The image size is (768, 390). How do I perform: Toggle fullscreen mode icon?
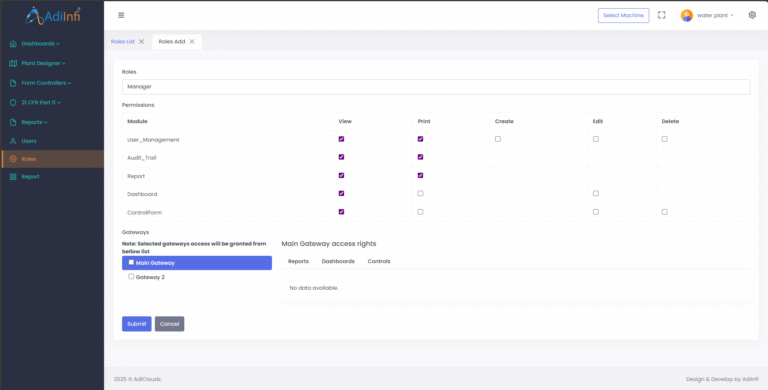pyautogui.click(x=661, y=15)
